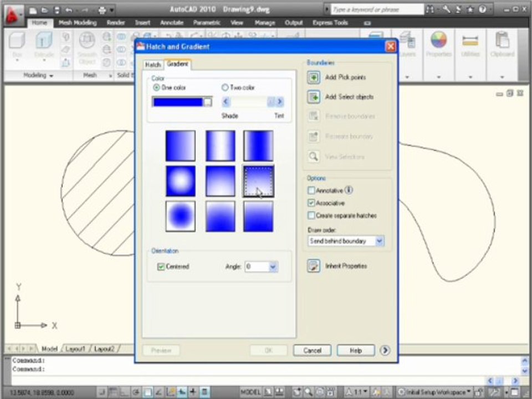The width and height of the screenshot is (532, 399).
Task: Open the Render ribbon tab
Action: [x=116, y=23]
